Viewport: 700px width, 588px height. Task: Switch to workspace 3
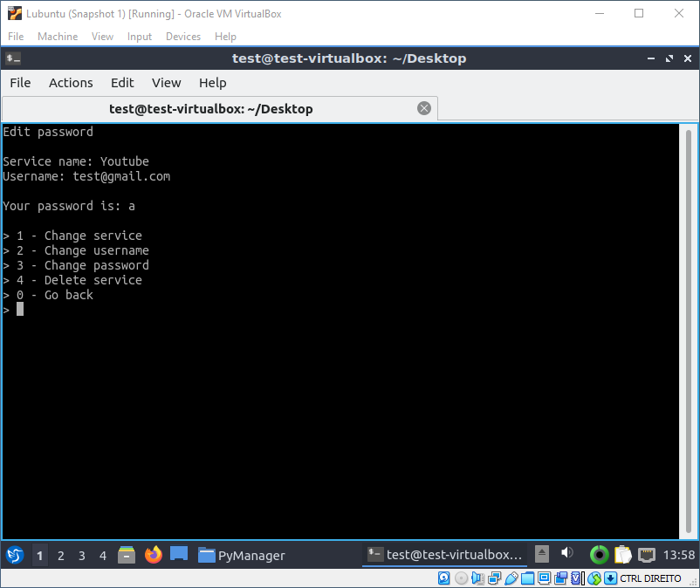(82, 556)
